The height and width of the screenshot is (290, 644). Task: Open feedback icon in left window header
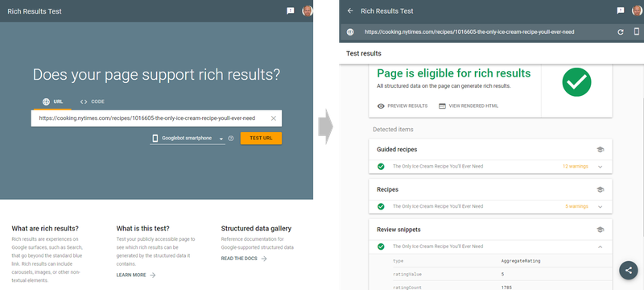[291, 11]
